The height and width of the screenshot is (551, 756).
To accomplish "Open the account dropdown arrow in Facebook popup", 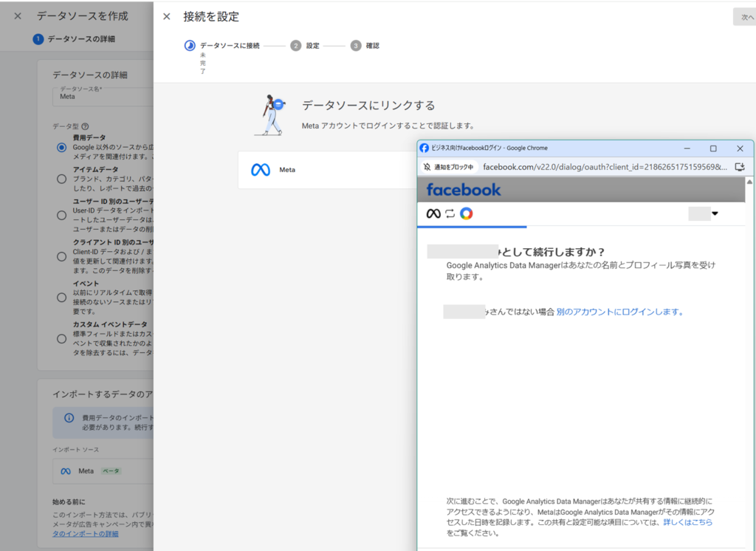I will tap(715, 214).
